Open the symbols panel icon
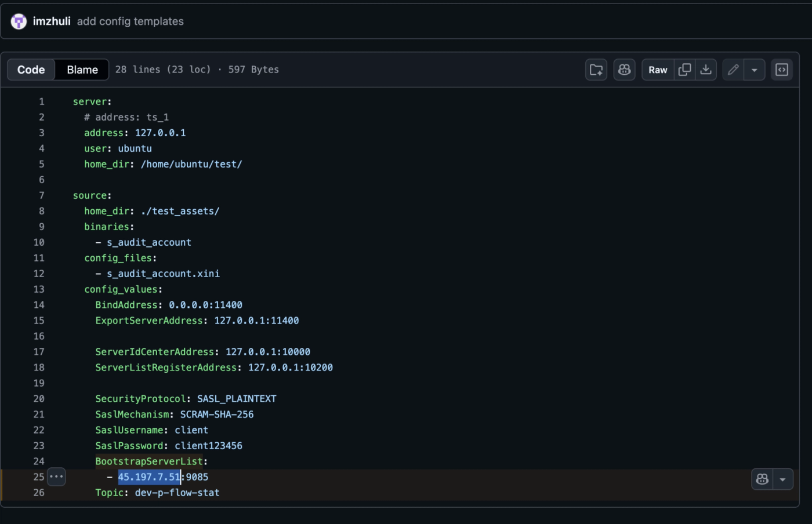The image size is (812, 524). click(782, 70)
